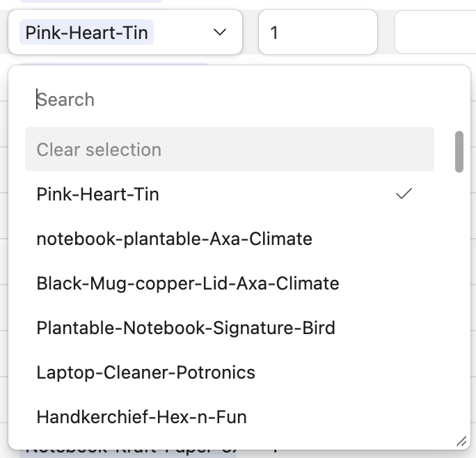Select Plantable-Notebook-Signature-Bird
Image resolution: width=476 pixels, height=458 pixels.
click(x=186, y=328)
